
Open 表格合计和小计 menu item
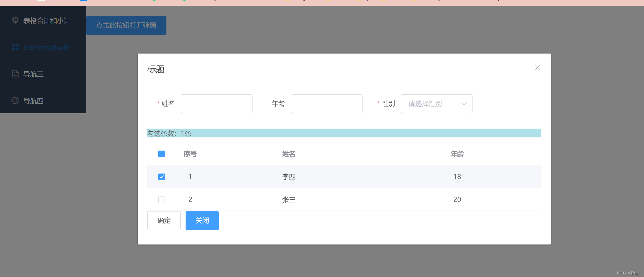pyautogui.click(x=47, y=21)
